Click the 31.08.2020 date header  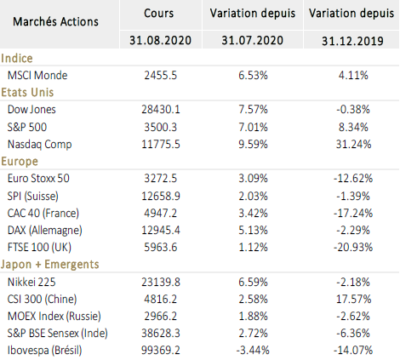point(160,40)
